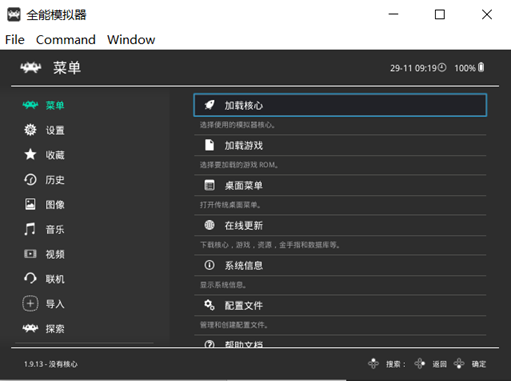Click the info icon for 系统信息

pos(209,265)
